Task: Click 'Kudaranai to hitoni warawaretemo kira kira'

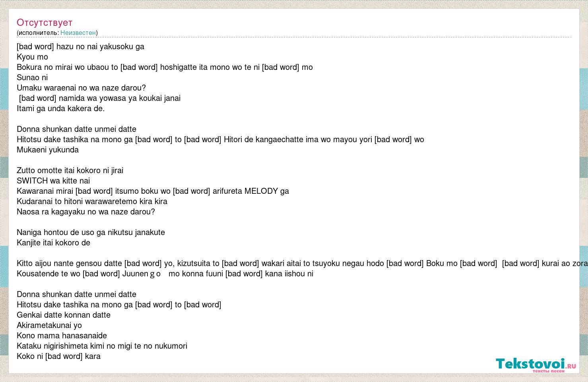Action: pos(92,201)
